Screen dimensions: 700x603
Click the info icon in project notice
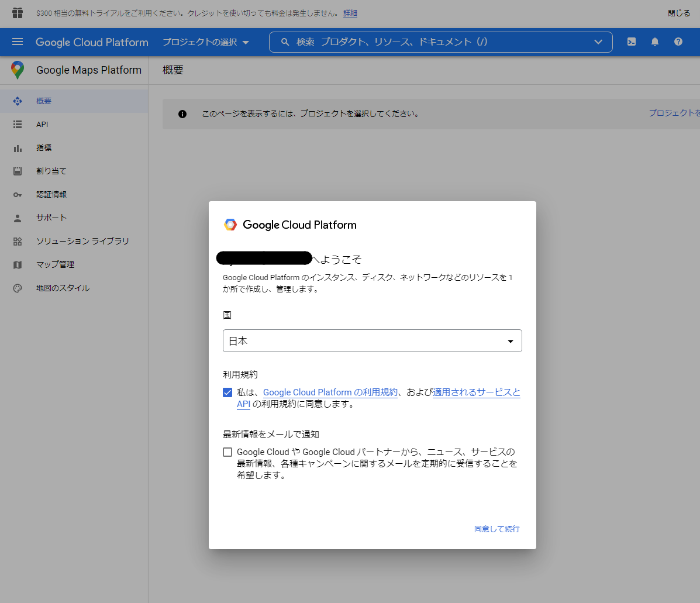[182, 114]
